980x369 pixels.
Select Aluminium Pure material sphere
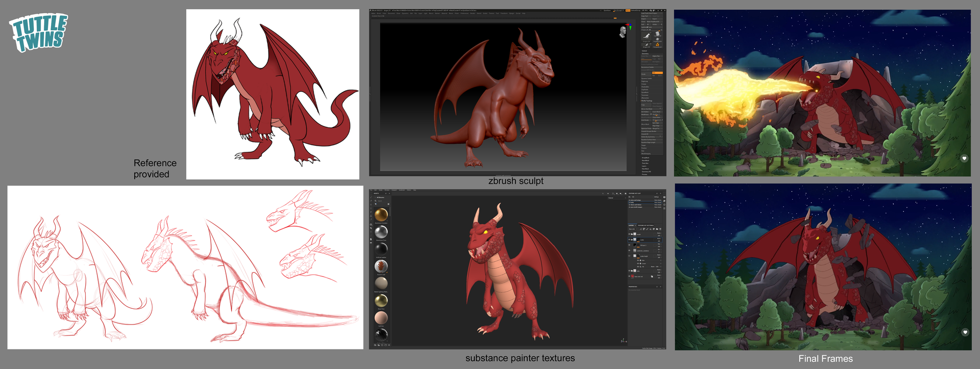(381, 231)
